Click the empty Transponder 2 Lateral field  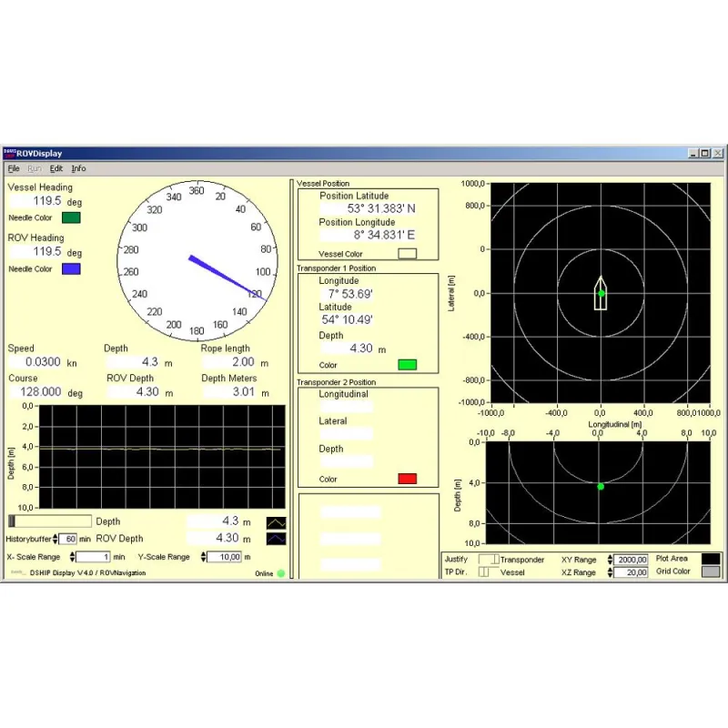tap(347, 434)
